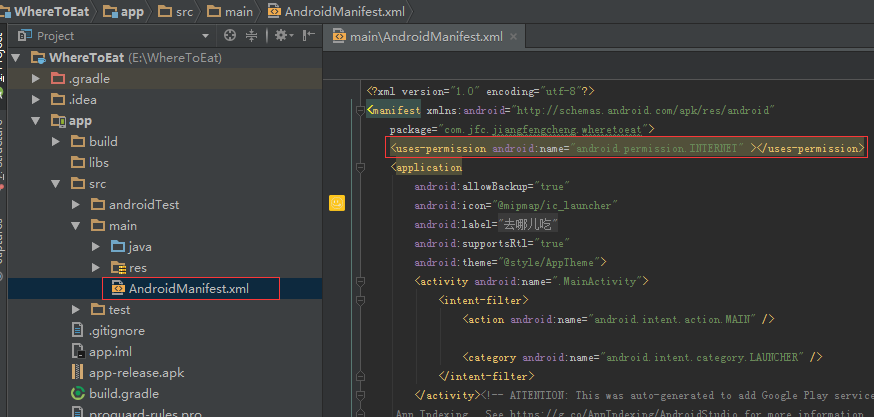Fold the intent-filter tag in gutter

pyautogui.click(x=360, y=300)
